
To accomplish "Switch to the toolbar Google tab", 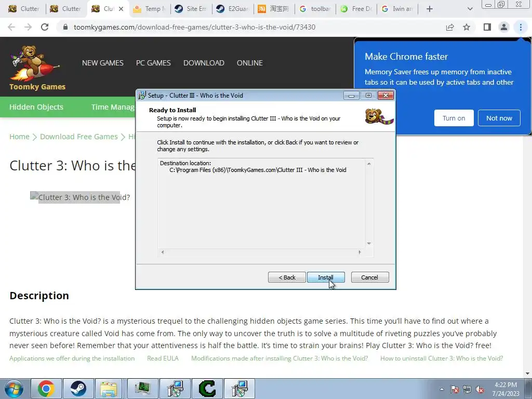I will (x=315, y=9).
